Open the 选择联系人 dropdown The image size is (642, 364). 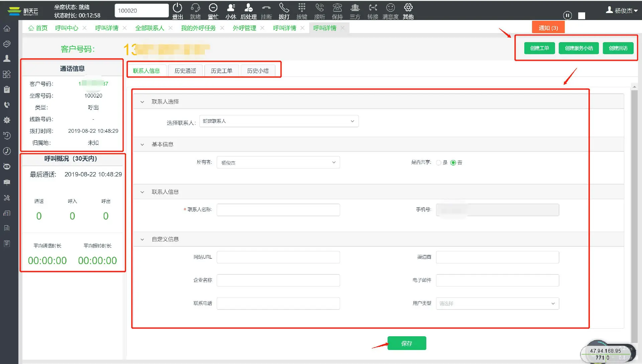pyautogui.click(x=279, y=121)
